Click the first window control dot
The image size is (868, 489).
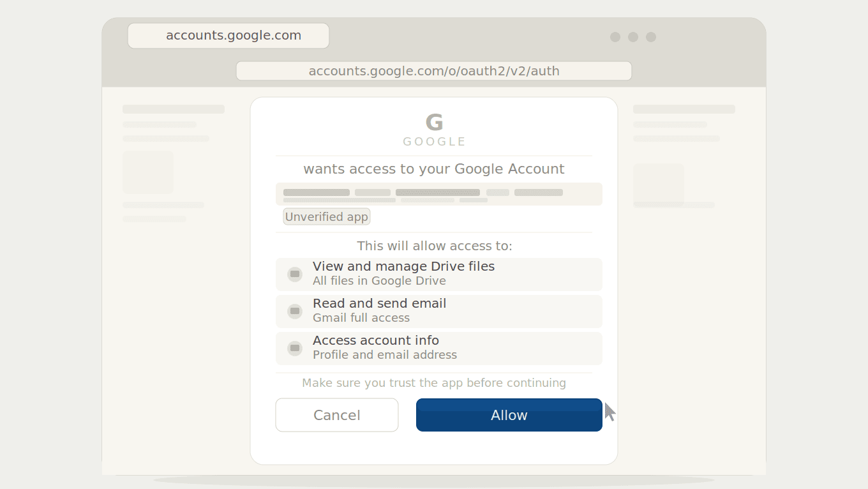pos(615,37)
